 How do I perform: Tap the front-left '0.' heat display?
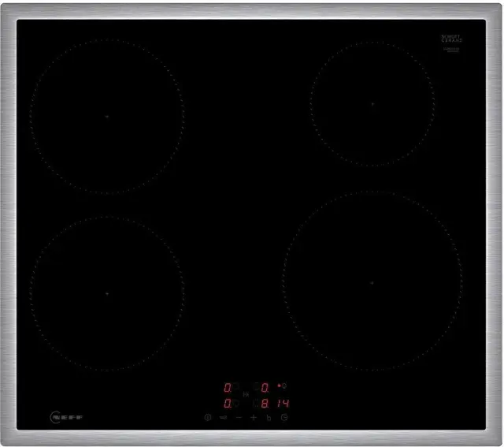point(228,403)
